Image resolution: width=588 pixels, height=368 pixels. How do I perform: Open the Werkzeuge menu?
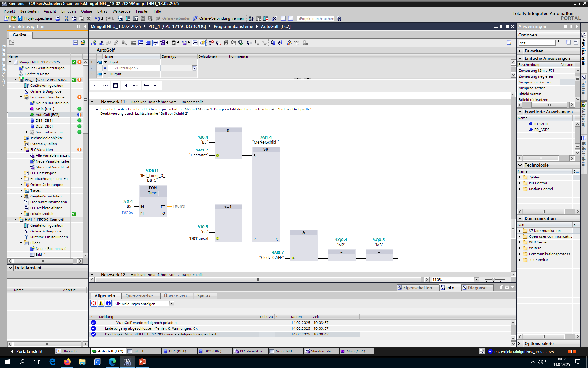(x=121, y=11)
